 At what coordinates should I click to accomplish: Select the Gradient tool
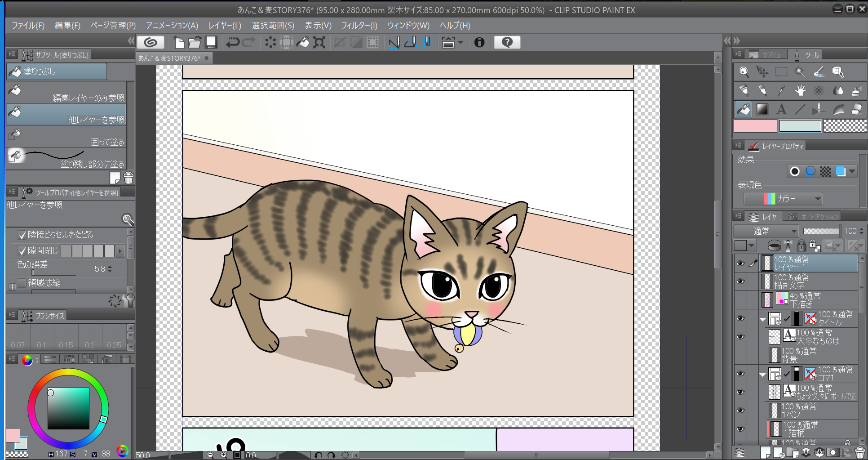pyautogui.click(x=762, y=109)
